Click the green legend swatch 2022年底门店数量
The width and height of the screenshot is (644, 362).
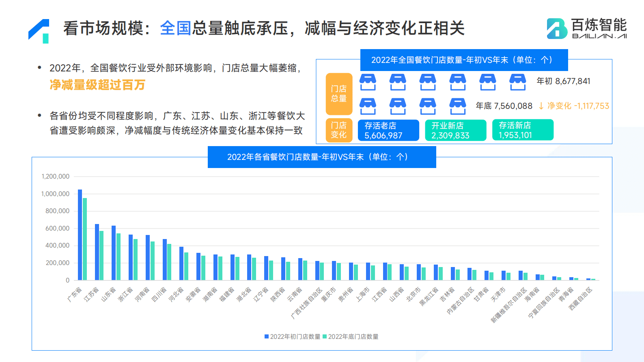tap(325, 336)
